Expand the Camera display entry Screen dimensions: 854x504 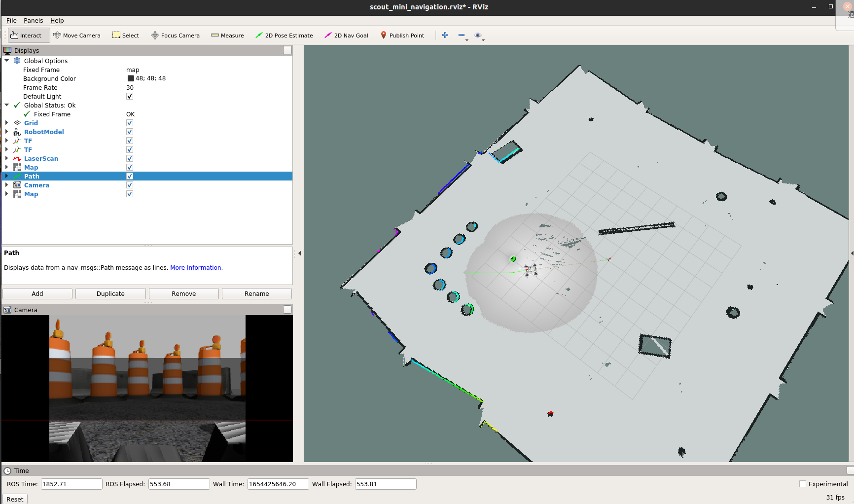pyautogui.click(x=6, y=185)
